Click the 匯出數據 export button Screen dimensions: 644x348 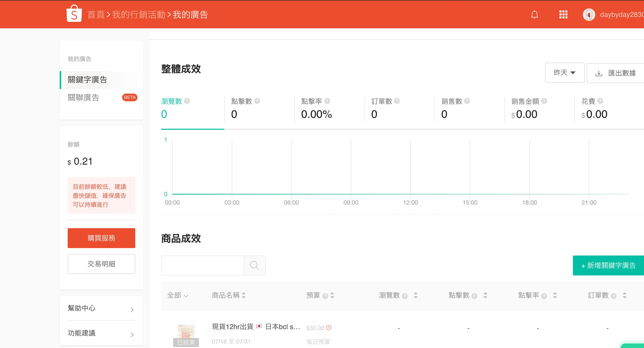pyautogui.click(x=615, y=73)
